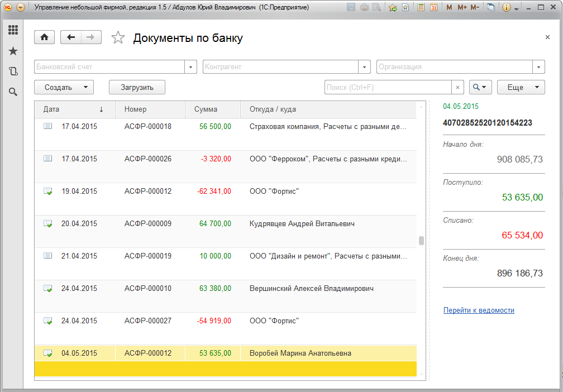Expand the Контрагент dropdown
The width and height of the screenshot is (563, 392).
(x=365, y=67)
